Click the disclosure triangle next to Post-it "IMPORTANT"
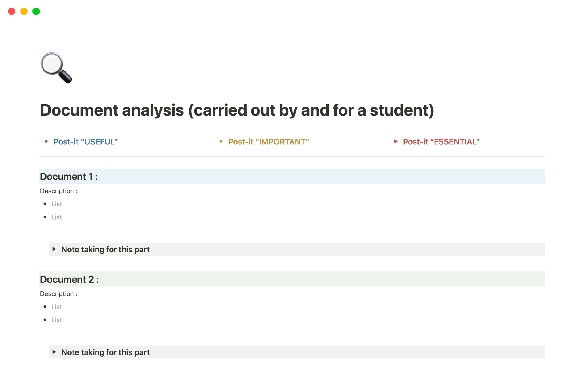The width and height of the screenshot is (588, 368). [x=221, y=141]
